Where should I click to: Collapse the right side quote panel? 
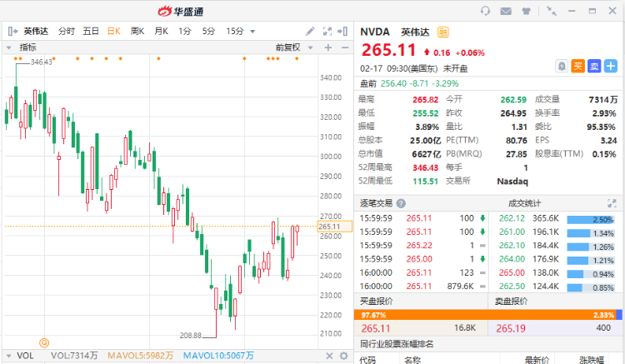342,31
